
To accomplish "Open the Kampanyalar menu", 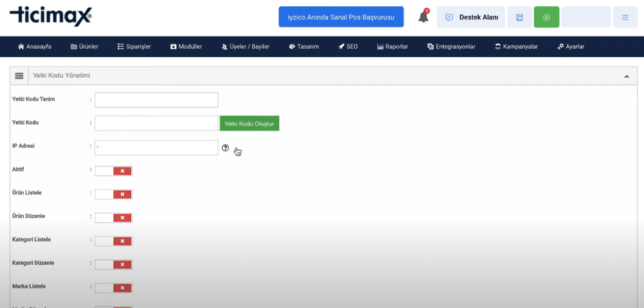I will click(516, 47).
